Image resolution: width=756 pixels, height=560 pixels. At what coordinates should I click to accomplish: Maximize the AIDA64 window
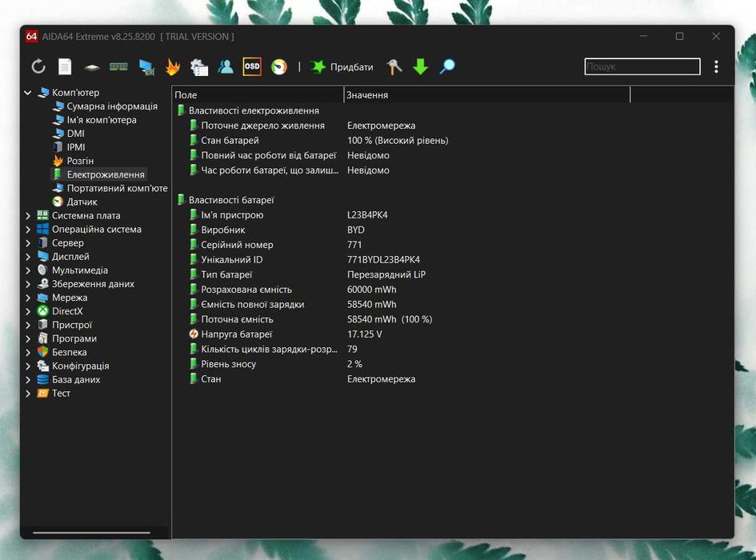(x=679, y=36)
